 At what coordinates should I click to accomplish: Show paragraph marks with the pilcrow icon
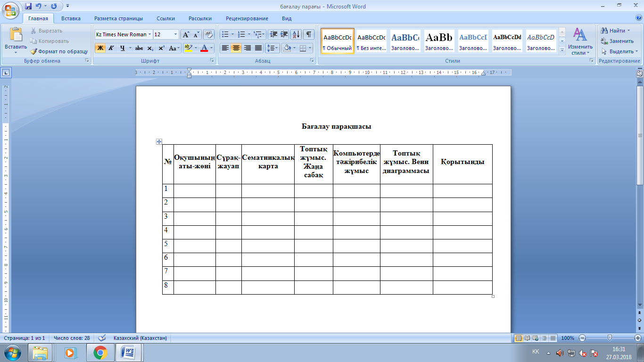309,34
